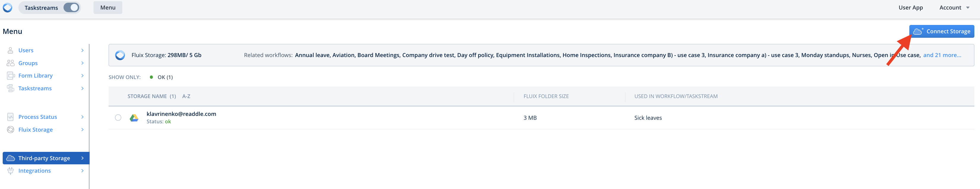Viewport: 980px width, 189px height.
Task: Open the Account dropdown
Action: pos(954,8)
